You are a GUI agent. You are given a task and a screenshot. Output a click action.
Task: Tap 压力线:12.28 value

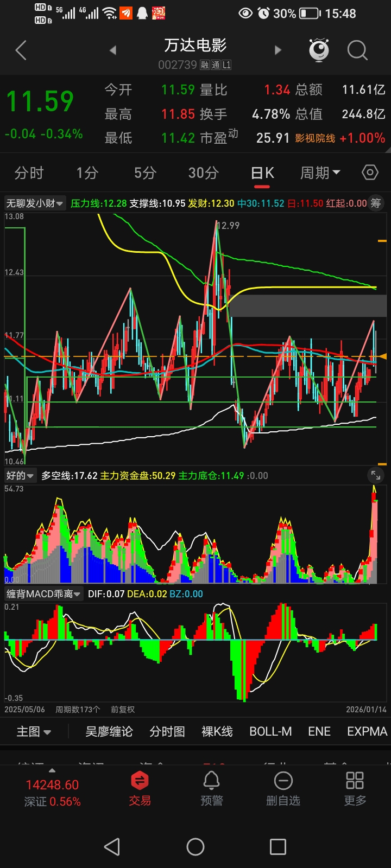coord(99,203)
